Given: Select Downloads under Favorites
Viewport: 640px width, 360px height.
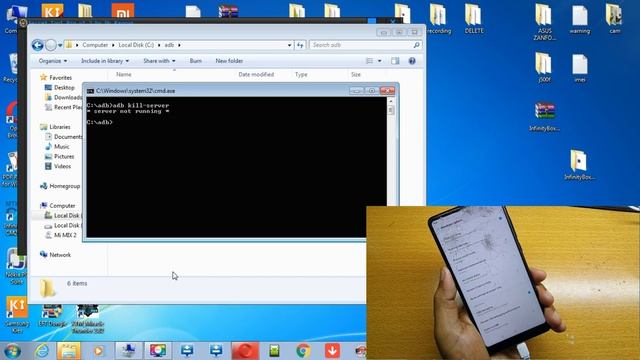Looking at the screenshot, I should [x=63, y=97].
